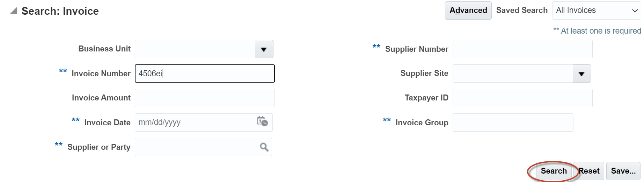
Task: Open the Supplier Site dropdown arrow
Action: point(581,74)
